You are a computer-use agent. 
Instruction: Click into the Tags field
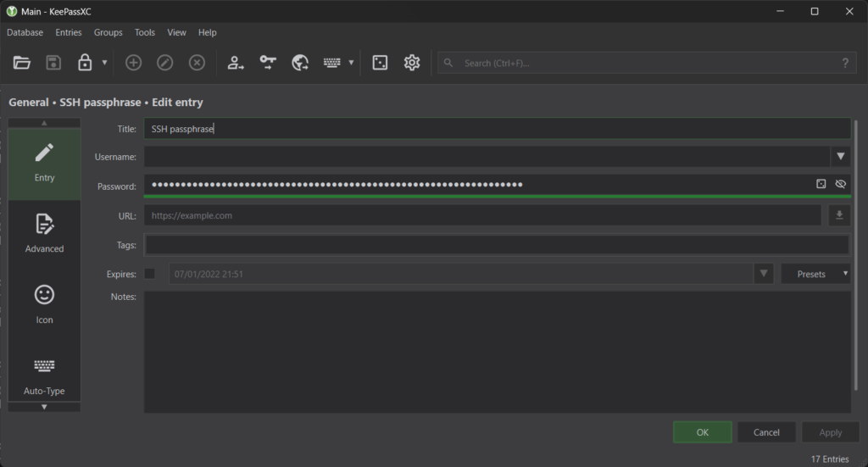click(497, 245)
